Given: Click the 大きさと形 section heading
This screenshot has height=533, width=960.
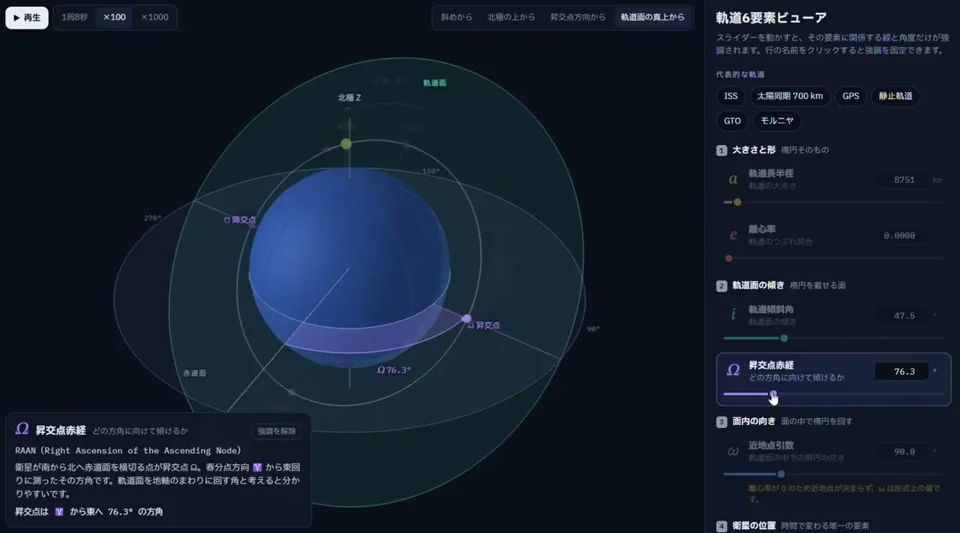Looking at the screenshot, I should pos(754,150).
